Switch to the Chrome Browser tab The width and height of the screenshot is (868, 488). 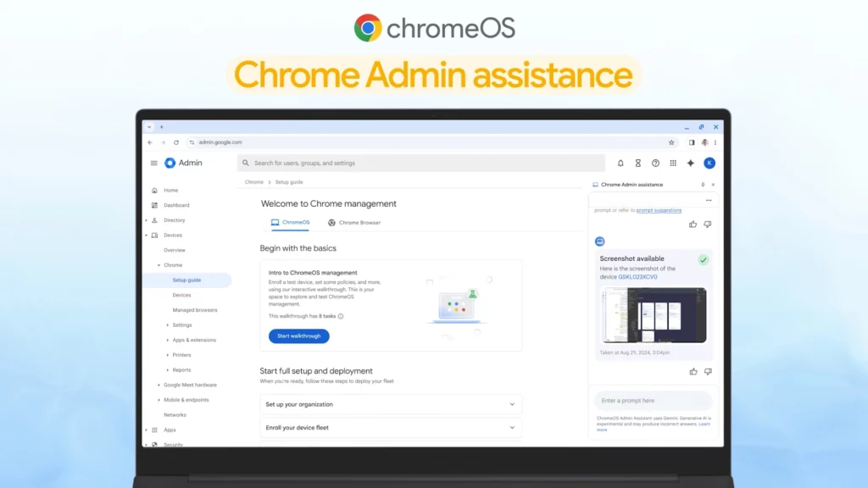pyautogui.click(x=354, y=223)
